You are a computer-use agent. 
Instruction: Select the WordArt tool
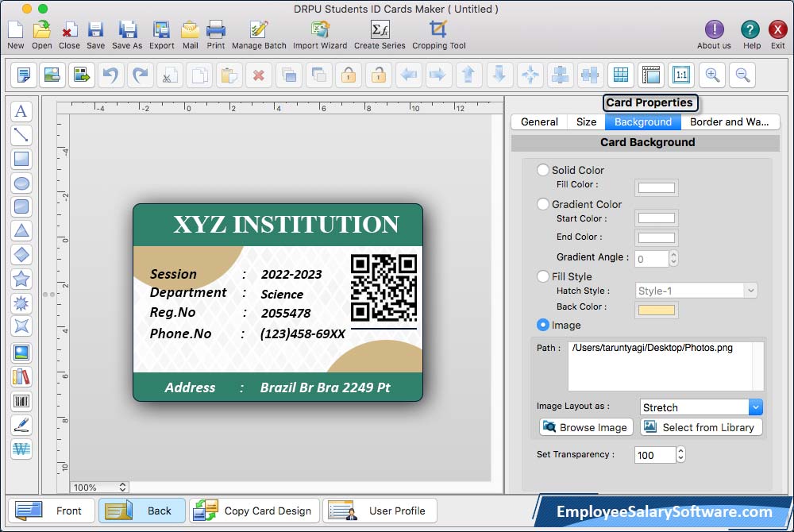pos(21,449)
